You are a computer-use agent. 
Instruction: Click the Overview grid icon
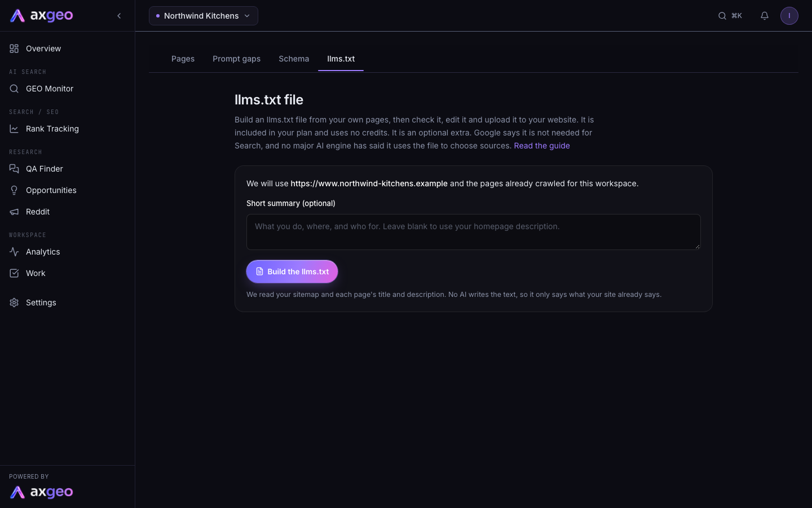click(x=14, y=49)
